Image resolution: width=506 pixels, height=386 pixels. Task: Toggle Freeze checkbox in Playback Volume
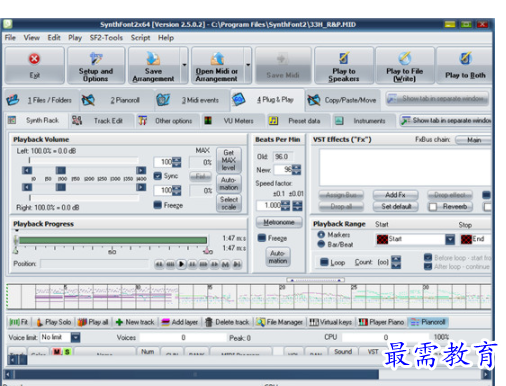click(157, 205)
